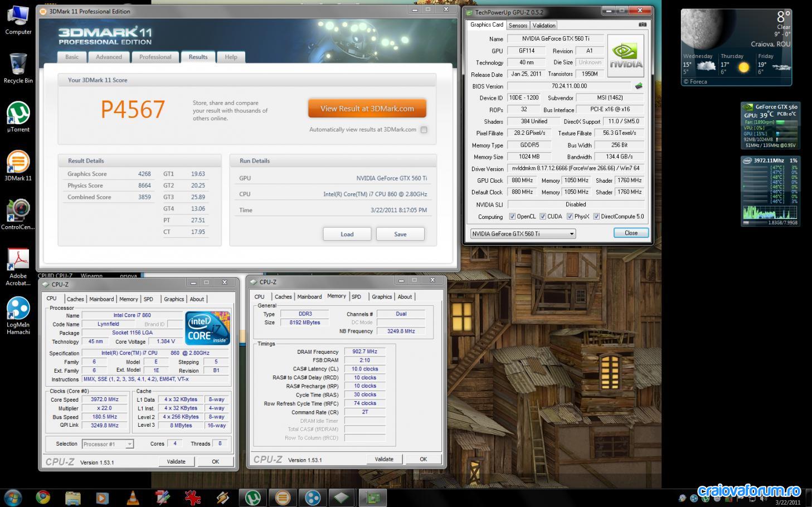The height and width of the screenshot is (507, 812).
Task: Click the Driver Version field in GPU-Z
Action: tap(576, 168)
